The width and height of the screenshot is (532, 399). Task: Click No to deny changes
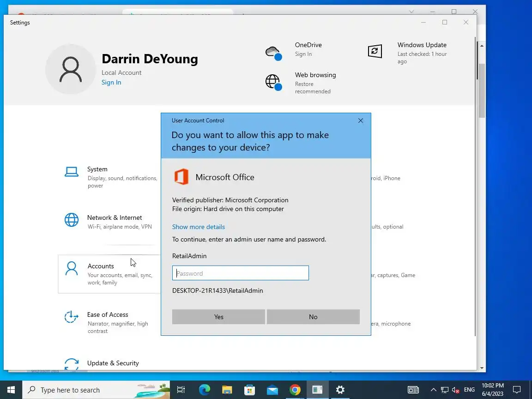pos(313,316)
